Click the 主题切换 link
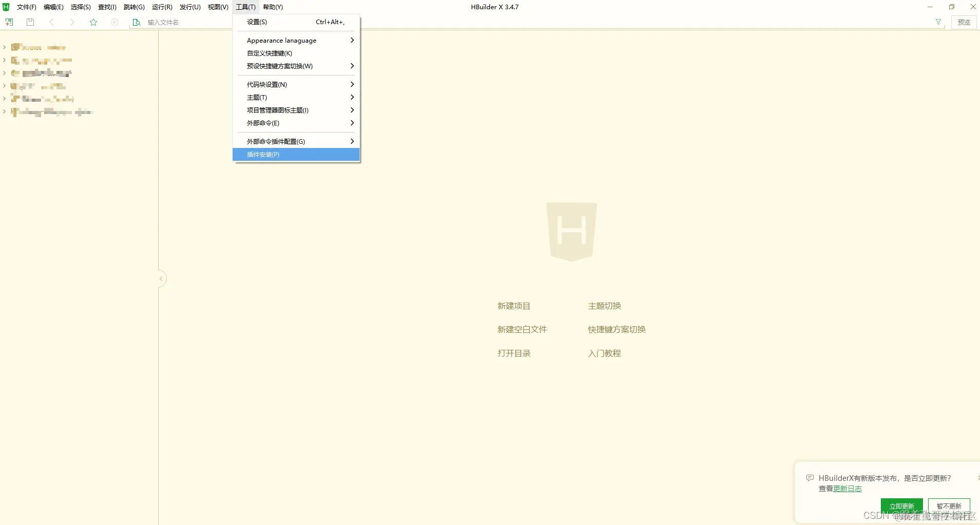This screenshot has width=980, height=525. point(605,306)
